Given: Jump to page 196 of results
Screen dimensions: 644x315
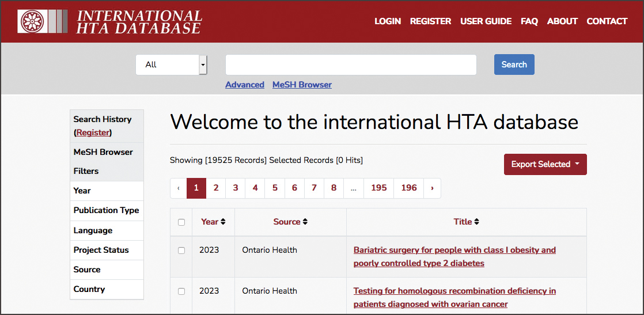Looking at the screenshot, I should pyautogui.click(x=408, y=188).
